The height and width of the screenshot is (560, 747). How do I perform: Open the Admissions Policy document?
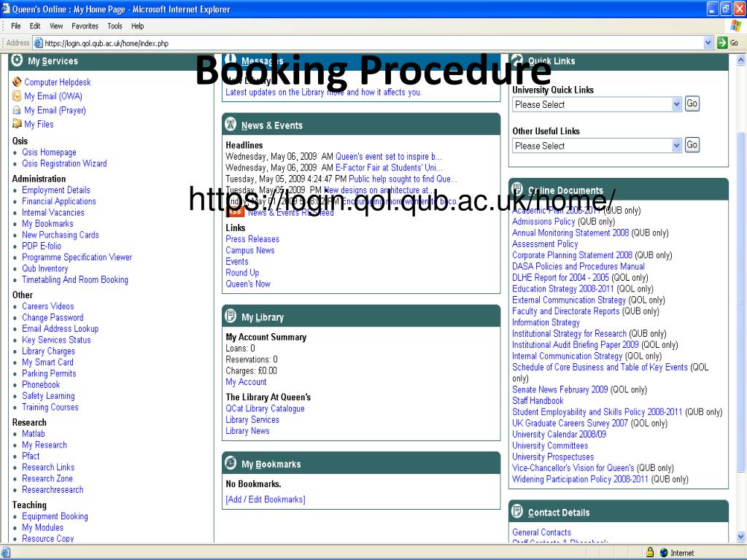(x=543, y=222)
